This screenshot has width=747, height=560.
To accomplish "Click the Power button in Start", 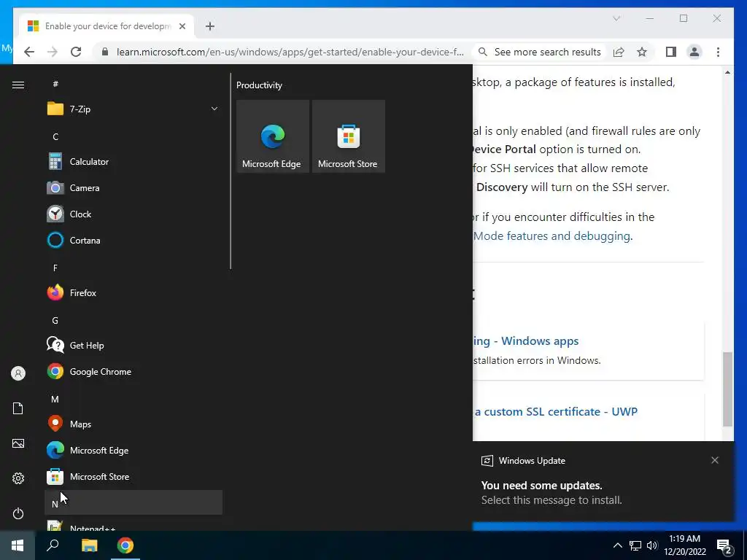I will (18, 513).
